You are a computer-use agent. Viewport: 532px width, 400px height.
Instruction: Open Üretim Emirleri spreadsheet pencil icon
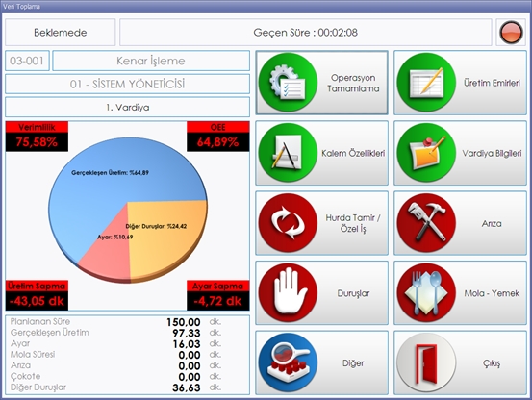click(426, 83)
